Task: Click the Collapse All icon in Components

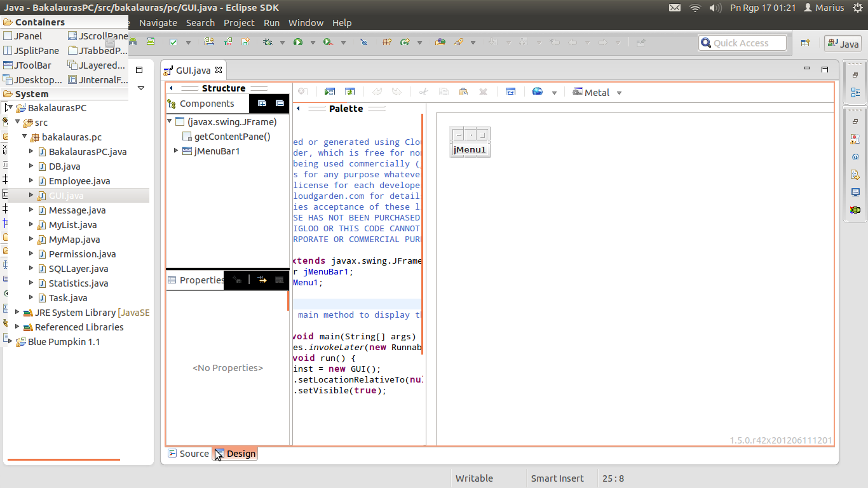Action: 280,104
